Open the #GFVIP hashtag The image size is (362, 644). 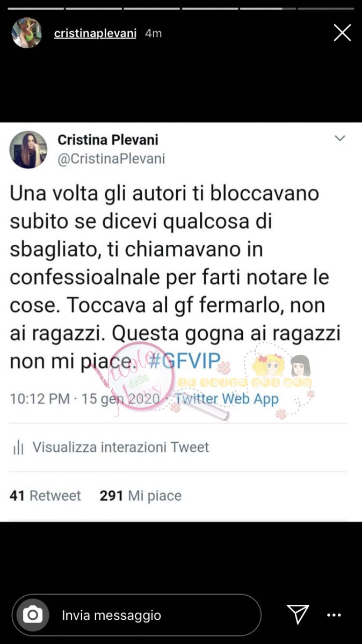(184, 362)
